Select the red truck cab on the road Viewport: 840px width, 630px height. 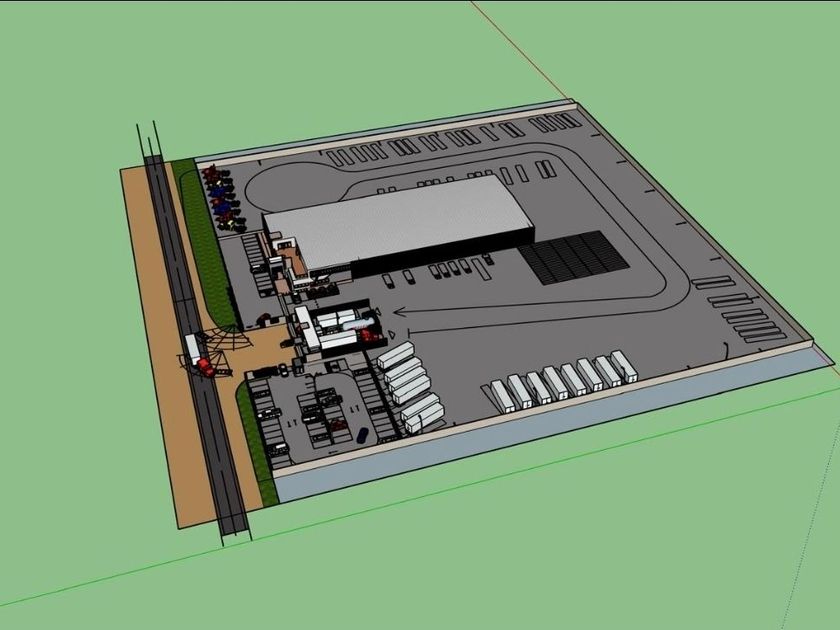[x=206, y=367]
